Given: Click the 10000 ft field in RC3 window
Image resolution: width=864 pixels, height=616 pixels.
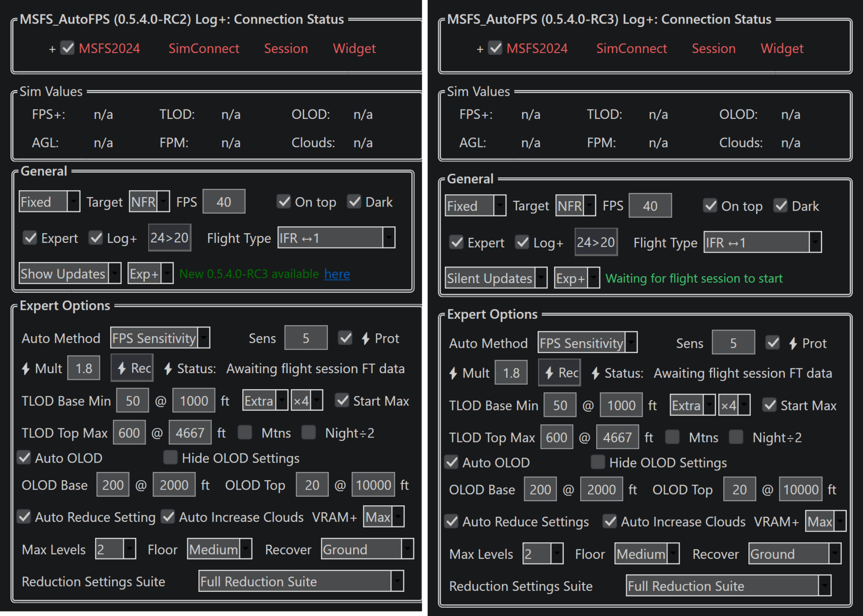Looking at the screenshot, I should coord(801,489).
